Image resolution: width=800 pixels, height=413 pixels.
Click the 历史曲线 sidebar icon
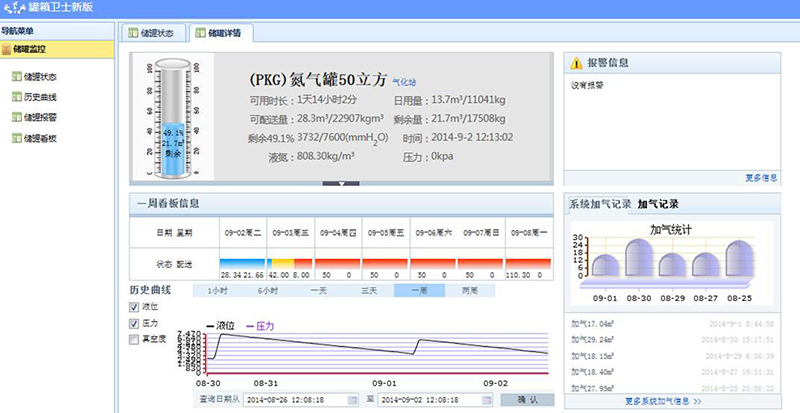point(15,97)
